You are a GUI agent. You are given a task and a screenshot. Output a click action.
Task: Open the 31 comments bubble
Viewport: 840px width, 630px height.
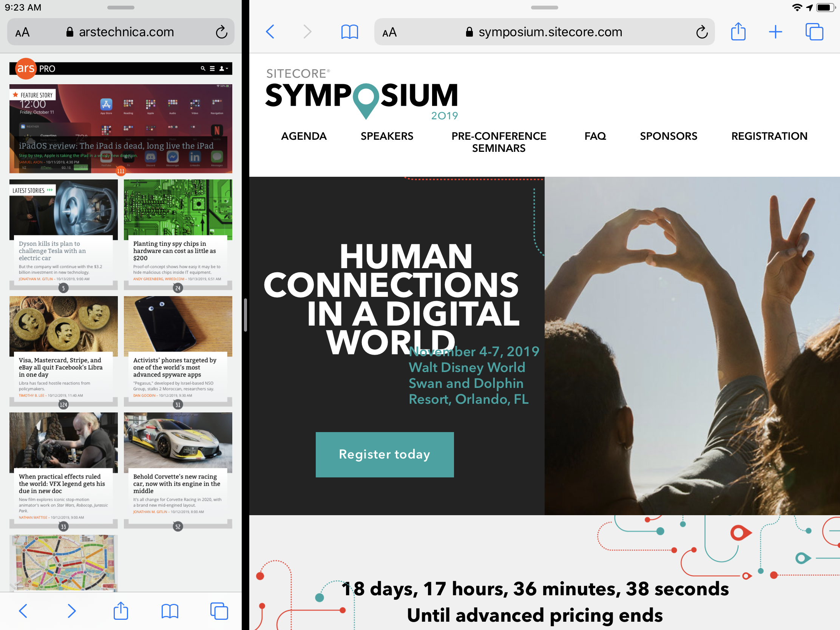click(x=178, y=405)
